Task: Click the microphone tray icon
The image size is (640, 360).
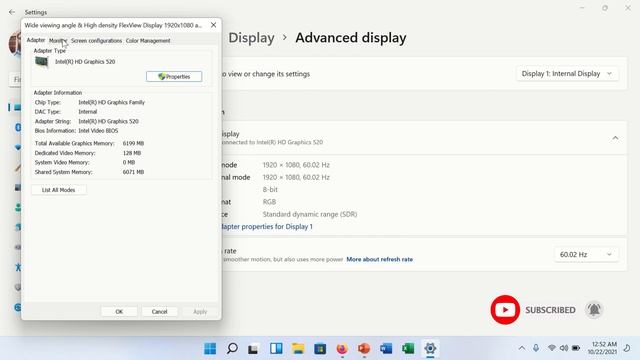Action: point(536,348)
